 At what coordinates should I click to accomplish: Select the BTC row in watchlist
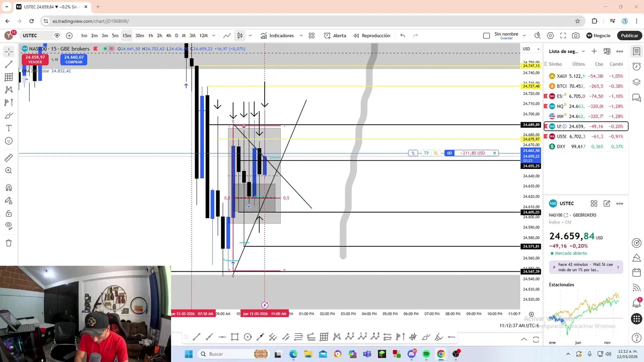tap(586, 86)
